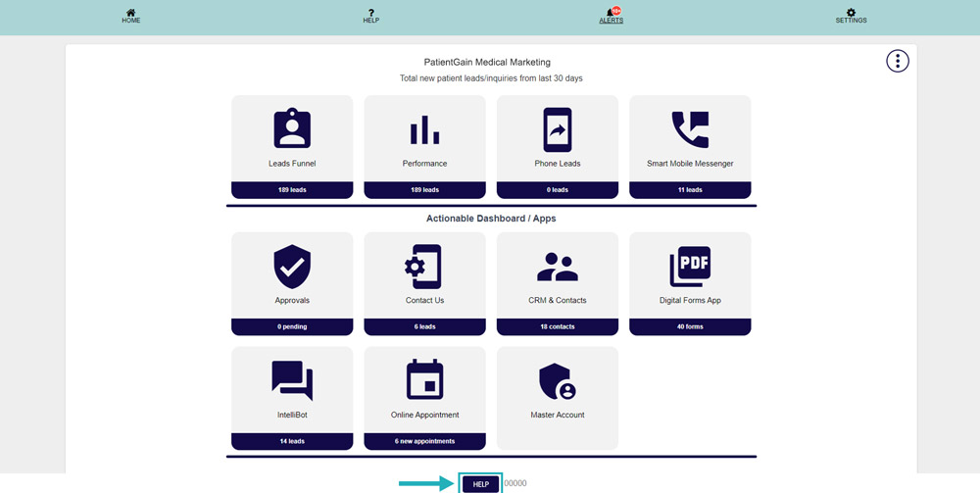Click the Contact Us gear phone icon
This screenshot has height=493, width=980.
point(424,267)
